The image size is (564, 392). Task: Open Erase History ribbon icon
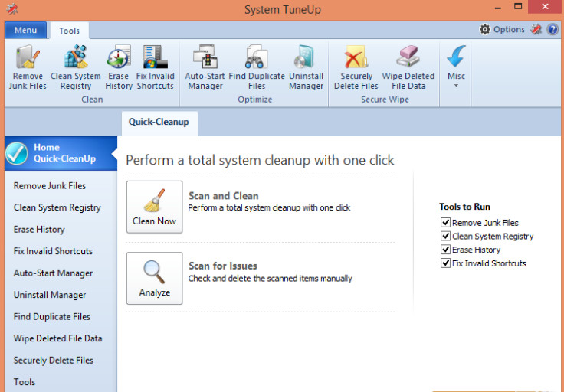tap(118, 67)
